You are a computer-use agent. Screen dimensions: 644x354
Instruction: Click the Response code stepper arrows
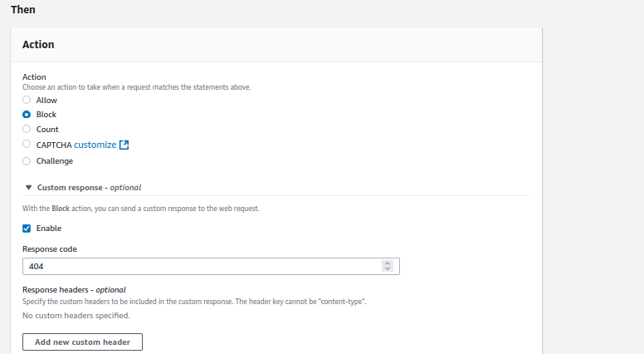388,266
